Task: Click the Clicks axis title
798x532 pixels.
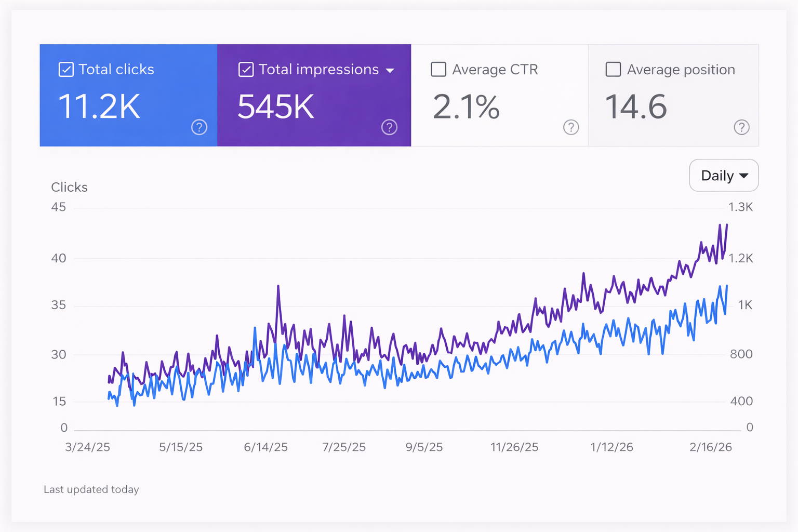Action: (69, 187)
